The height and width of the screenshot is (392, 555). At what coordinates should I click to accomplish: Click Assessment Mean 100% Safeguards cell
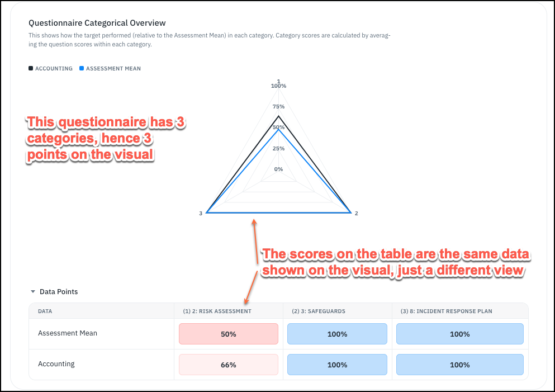pyautogui.click(x=338, y=334)
